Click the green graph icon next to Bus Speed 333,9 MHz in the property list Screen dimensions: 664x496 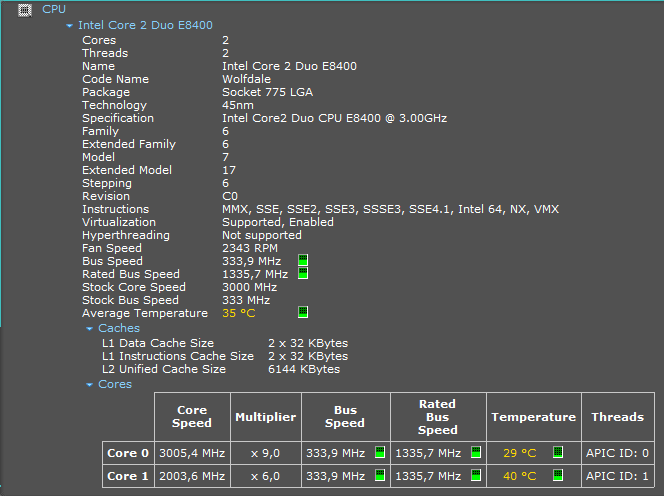303,260
